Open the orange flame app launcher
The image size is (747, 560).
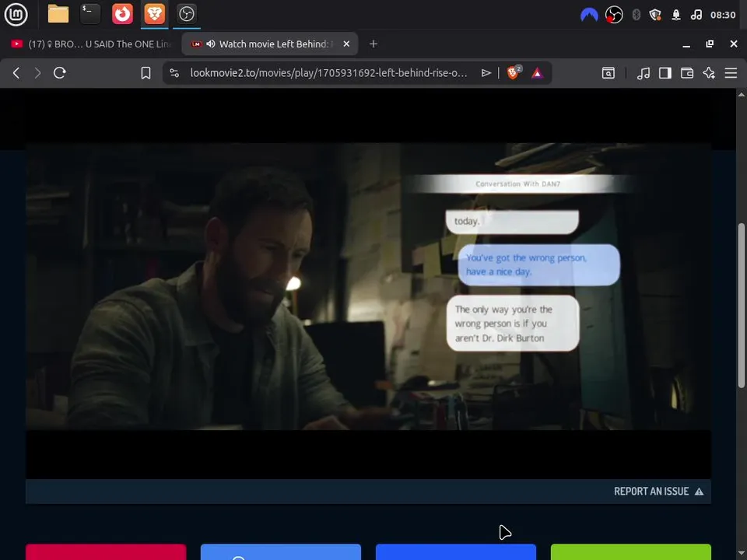tap(122, 14)
